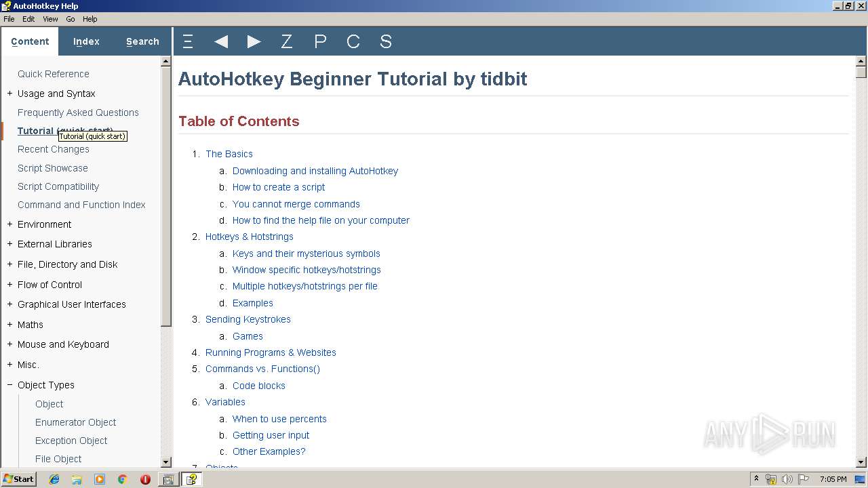Open The Basics section link
Viewport: 868px width, 488px height.
(229, 154)
